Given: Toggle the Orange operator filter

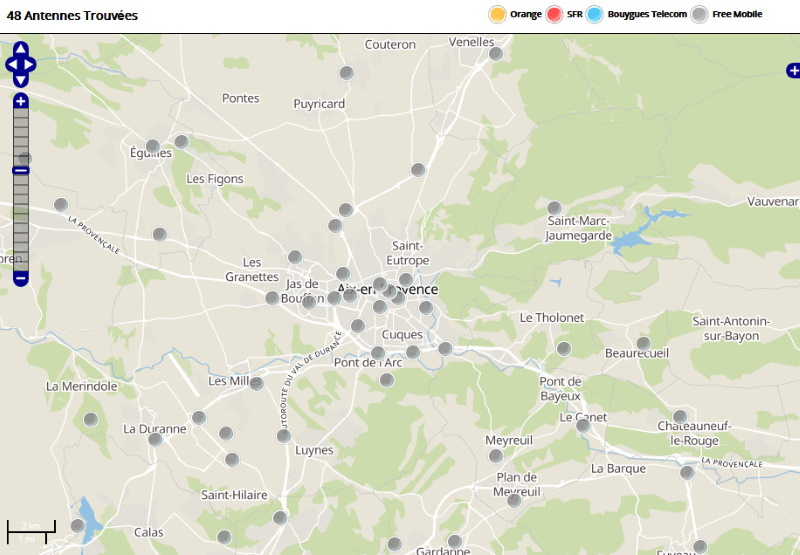Looking at the screenshot, I should point(497,15).
